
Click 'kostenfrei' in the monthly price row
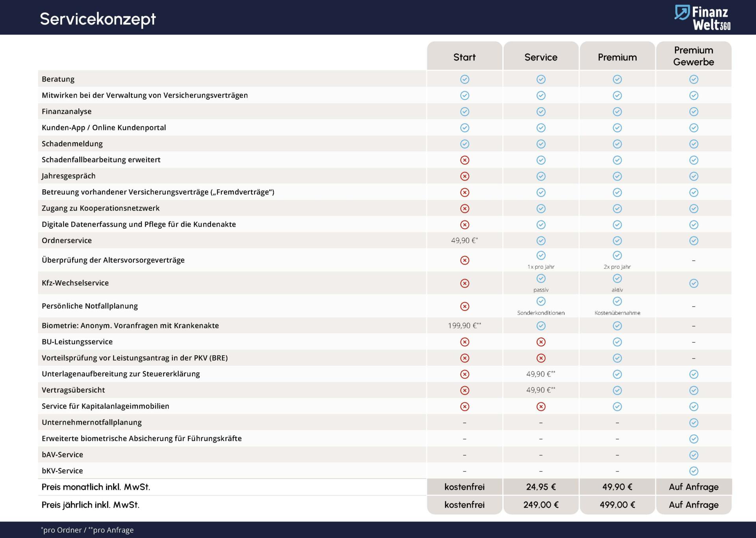point(465,487)
